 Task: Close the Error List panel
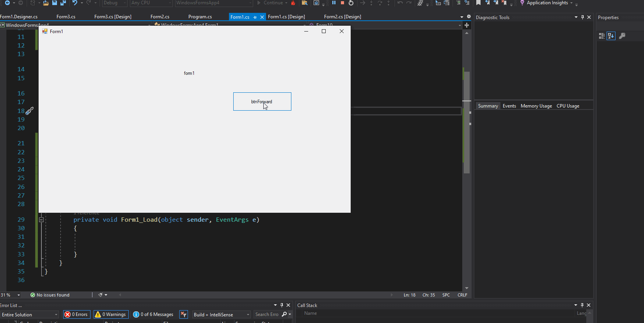pos(288,305)
